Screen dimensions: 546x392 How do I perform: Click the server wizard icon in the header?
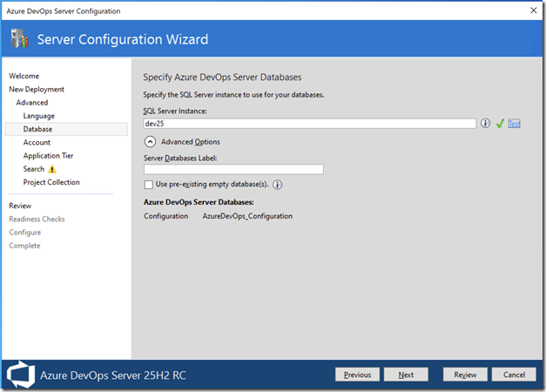point(19,39)
